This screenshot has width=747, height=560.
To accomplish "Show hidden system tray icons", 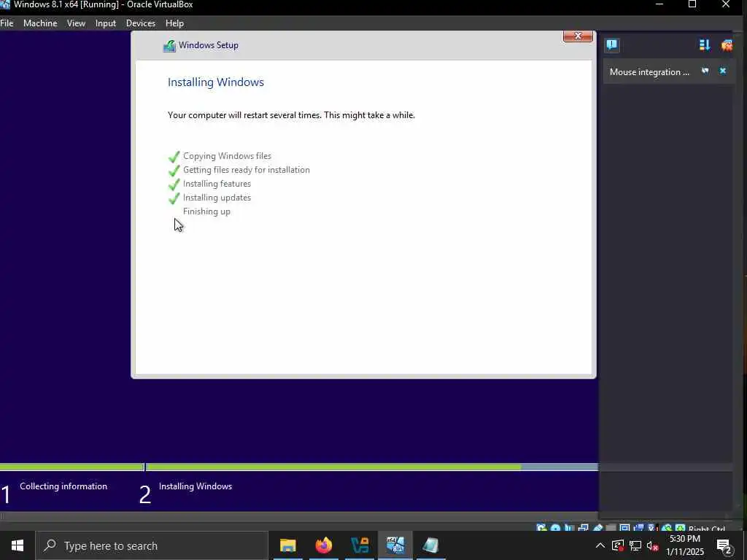I will (600, 545).
